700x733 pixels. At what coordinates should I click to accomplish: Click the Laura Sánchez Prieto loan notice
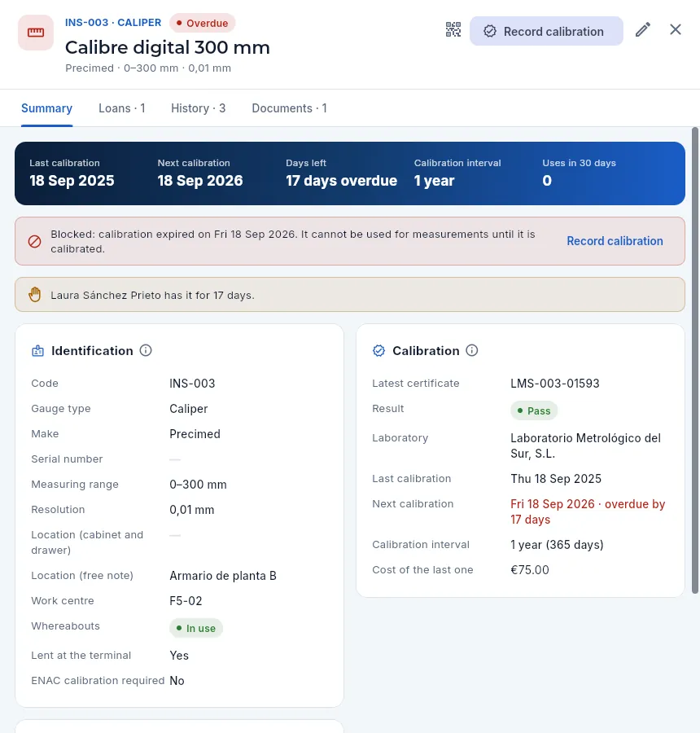coord(349,295)
